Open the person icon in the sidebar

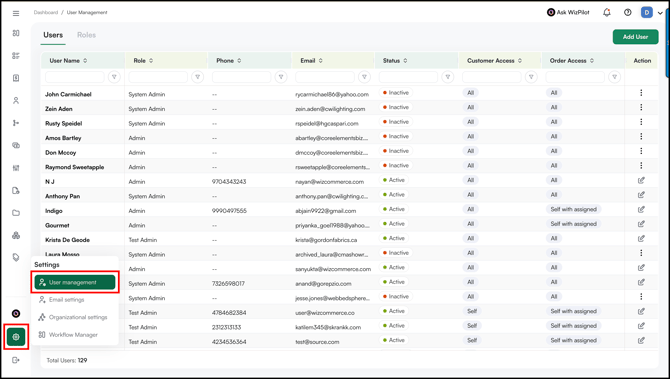[x=16, y=101]
